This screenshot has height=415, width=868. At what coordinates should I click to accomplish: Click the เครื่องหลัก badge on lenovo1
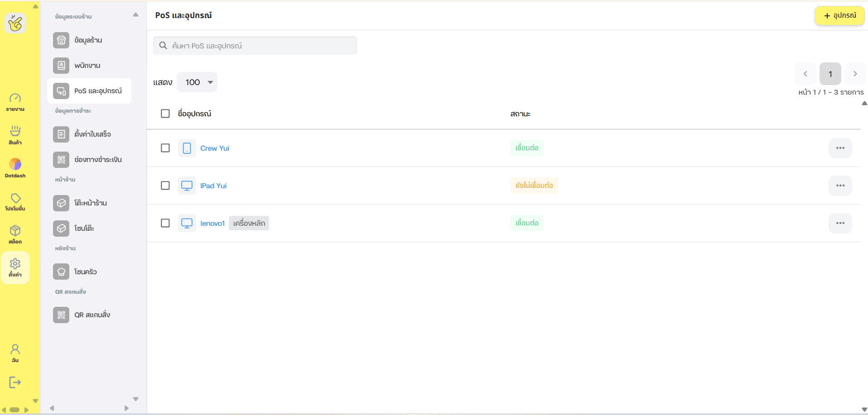(x=249, y=223)
